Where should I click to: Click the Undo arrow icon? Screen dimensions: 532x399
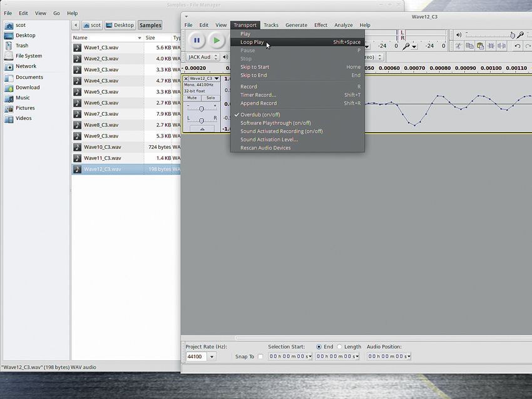click(517, 46)
